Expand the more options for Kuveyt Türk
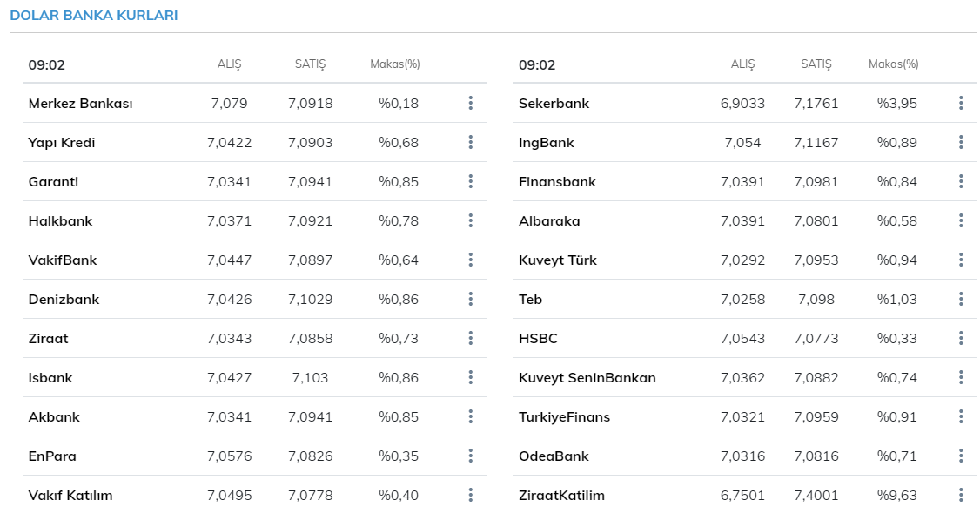Image resolution: width=980 pixels, height=527 pixels. click(961, 260)
